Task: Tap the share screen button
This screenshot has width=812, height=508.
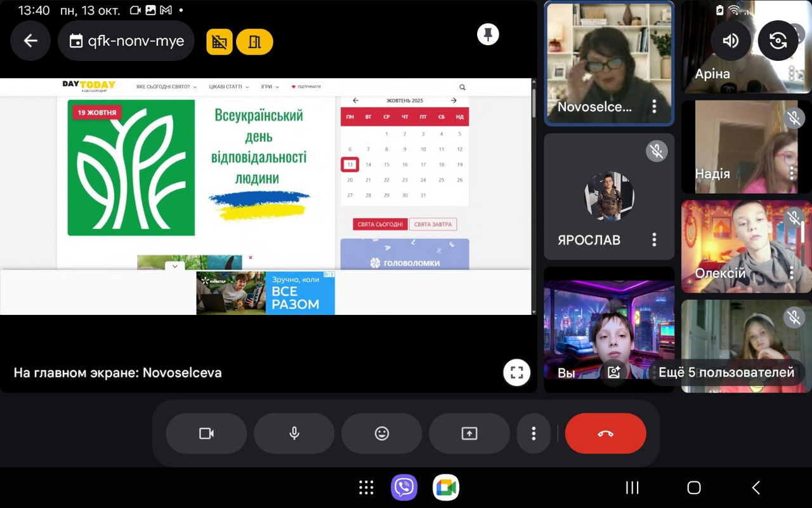Action: [469, 434]
